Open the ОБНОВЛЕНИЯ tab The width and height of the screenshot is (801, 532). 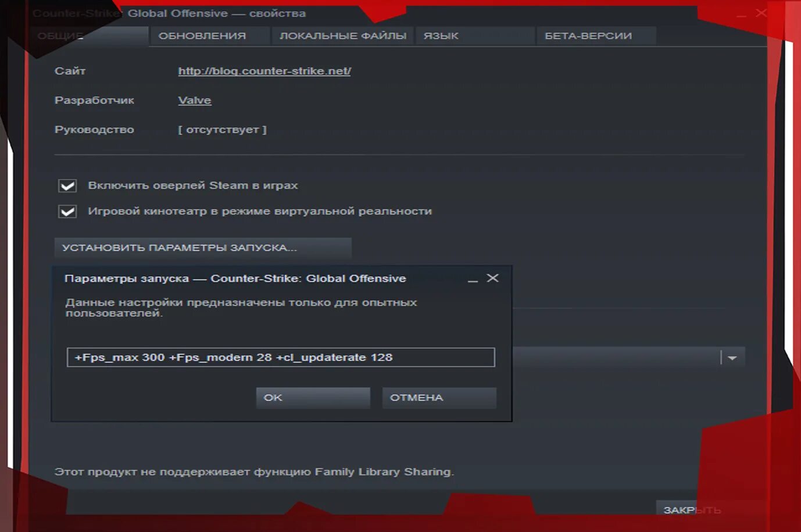tap(210, 36)
